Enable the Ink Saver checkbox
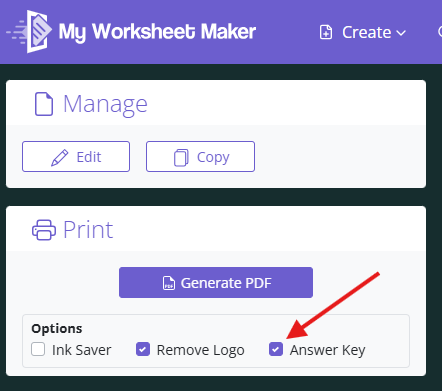 tap(38, 349)
